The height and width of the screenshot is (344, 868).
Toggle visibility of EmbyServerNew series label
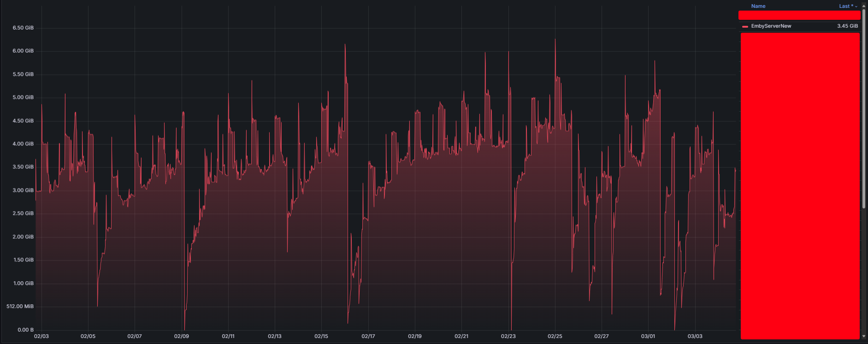click(771, 26)
